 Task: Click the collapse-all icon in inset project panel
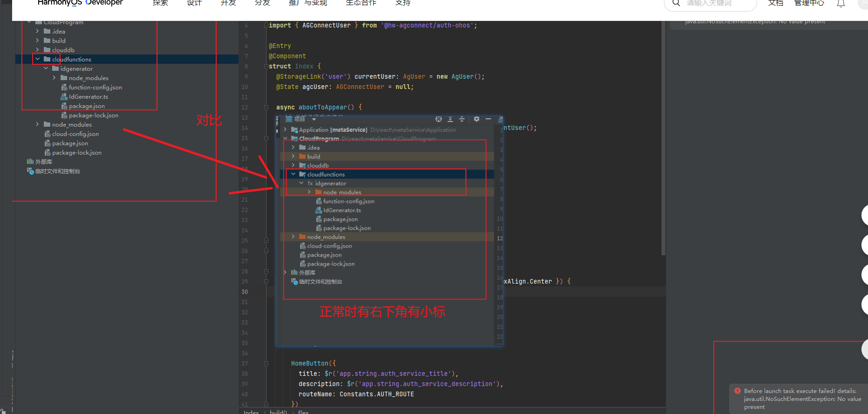click(462, 119)
